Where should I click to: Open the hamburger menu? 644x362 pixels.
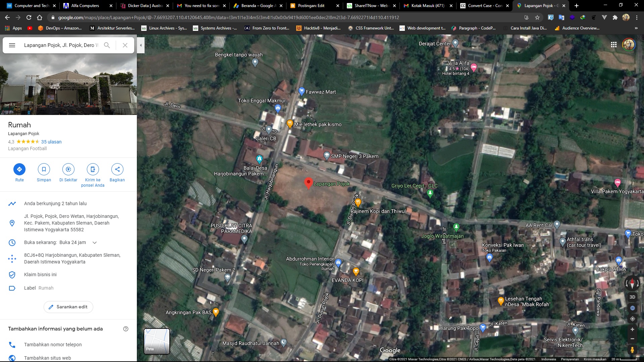[x=12, y=45]
